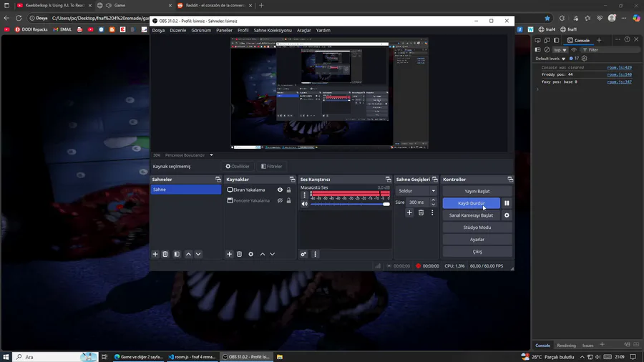The width and height of the screenshot is (644, 362).
Task: Click the Süre 300 ms input field
Action: (x=418, y=202)
